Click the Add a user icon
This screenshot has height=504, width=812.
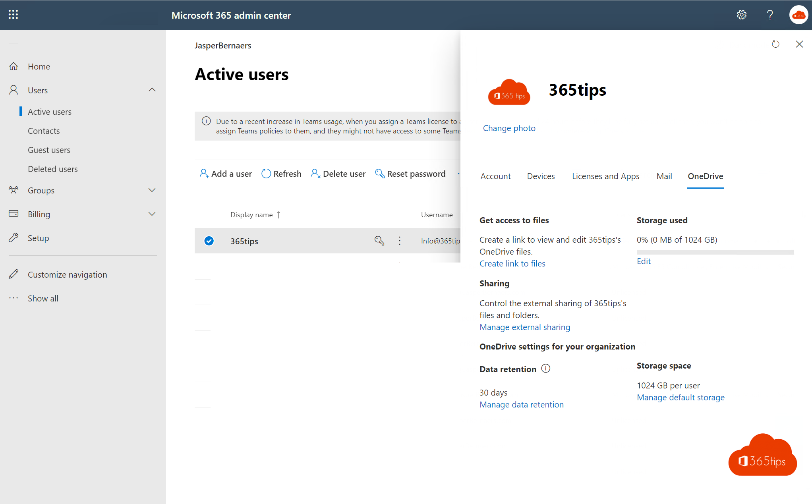(203, 173)
